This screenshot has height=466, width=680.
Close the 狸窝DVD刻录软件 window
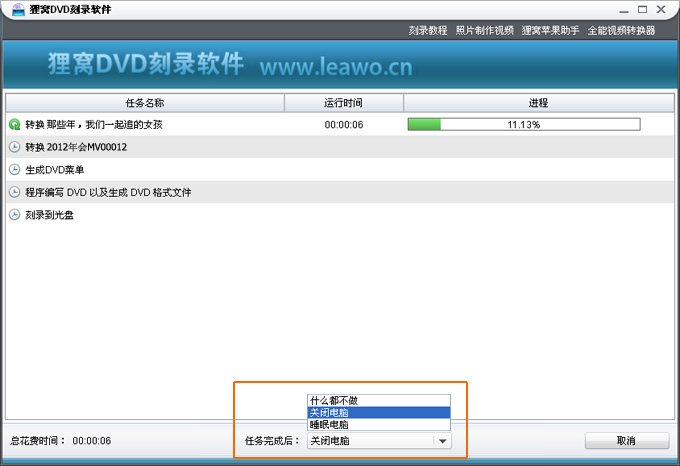(x=661, y=10)
